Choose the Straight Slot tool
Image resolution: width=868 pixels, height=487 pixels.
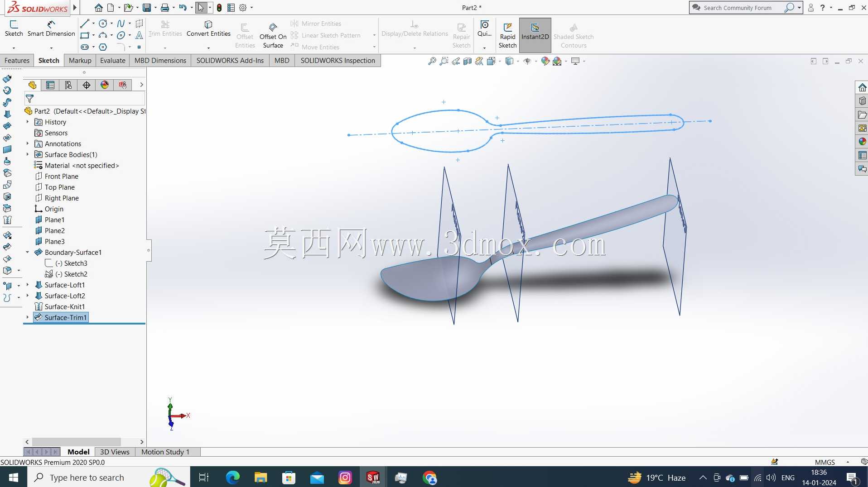coord(85,47)
